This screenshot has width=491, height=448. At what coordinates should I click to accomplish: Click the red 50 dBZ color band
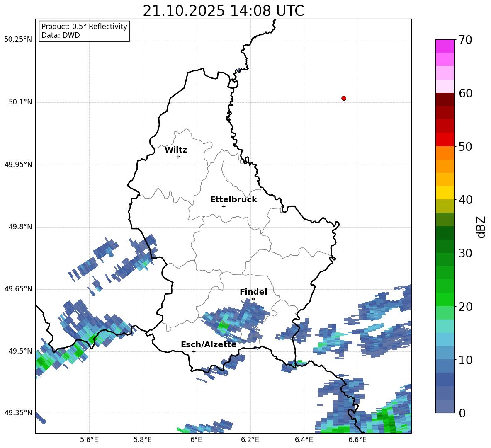[445, 139]
